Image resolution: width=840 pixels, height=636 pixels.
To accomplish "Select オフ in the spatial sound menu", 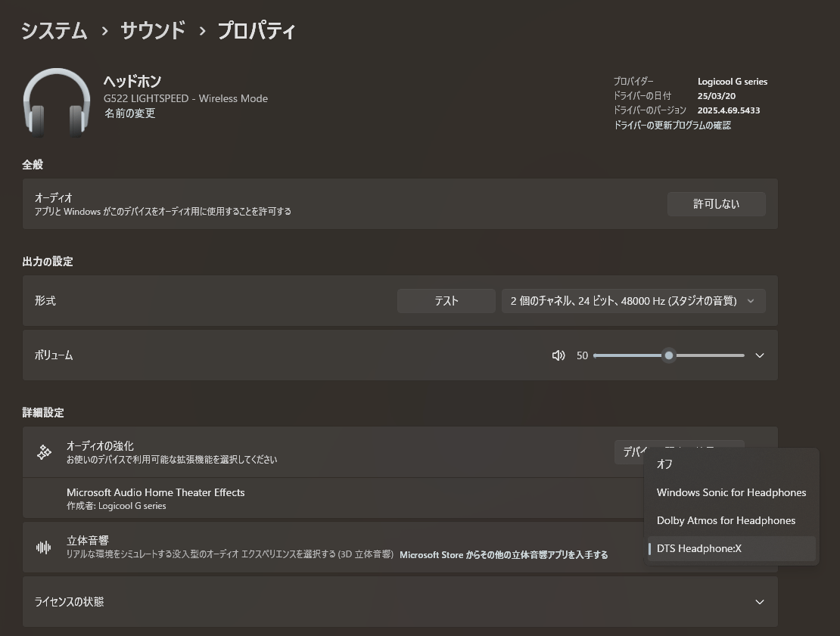I will click(x=664, y=464).
